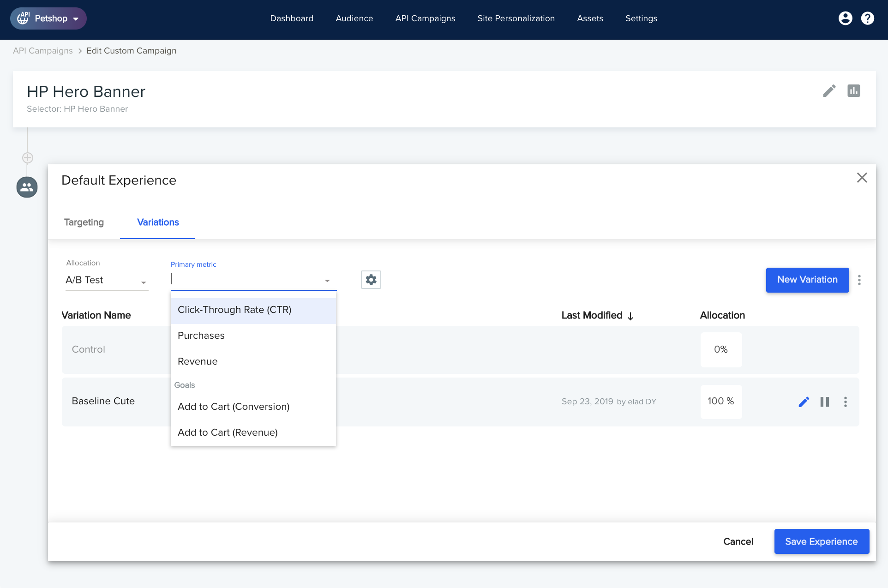
Task: Open Assets in top navigation
Action: point(590,18)
